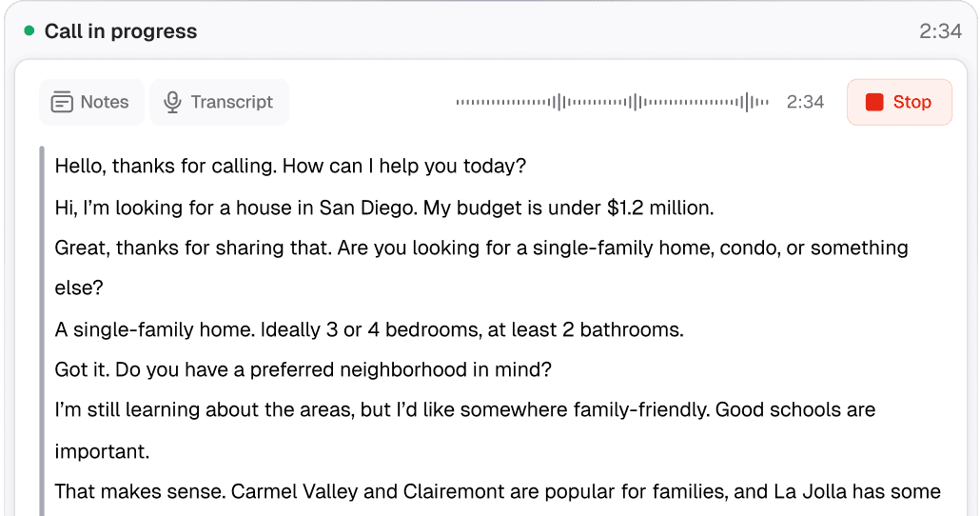Select the Carmel Valley and Clairemont line

(497, 491)
